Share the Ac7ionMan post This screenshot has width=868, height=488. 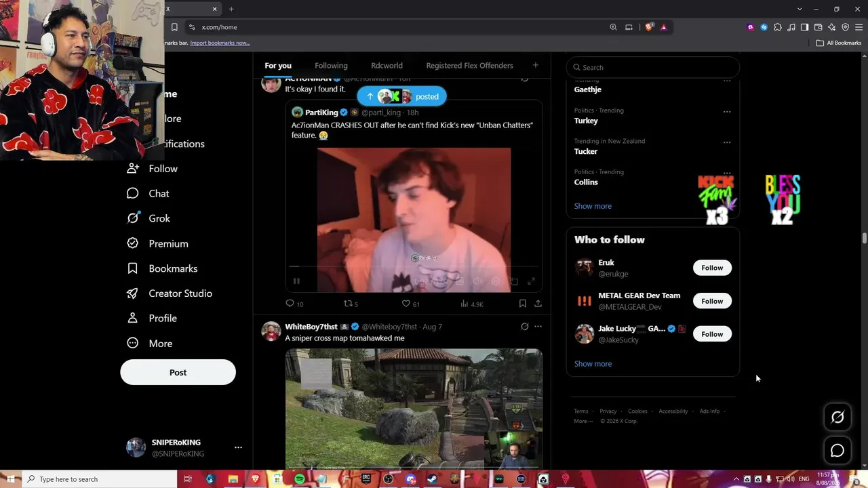pos(538,304)
